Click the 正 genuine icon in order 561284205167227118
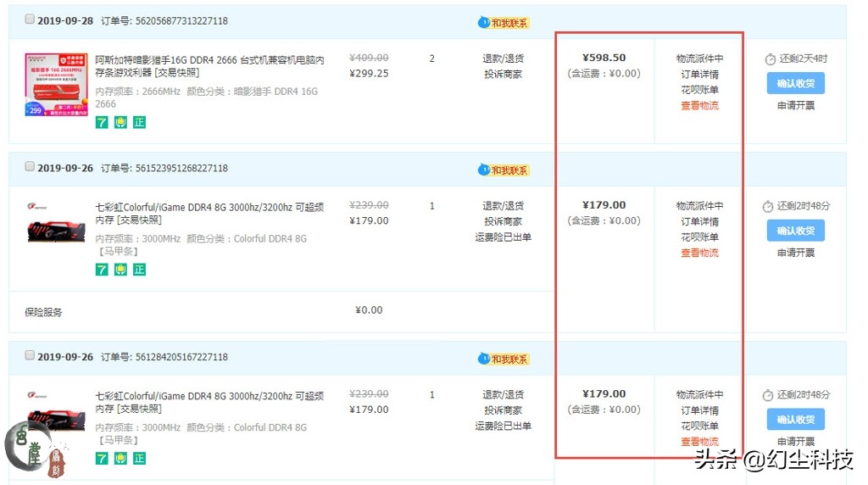The width and height of the screenshot is (868, 485). click(140, 459)
